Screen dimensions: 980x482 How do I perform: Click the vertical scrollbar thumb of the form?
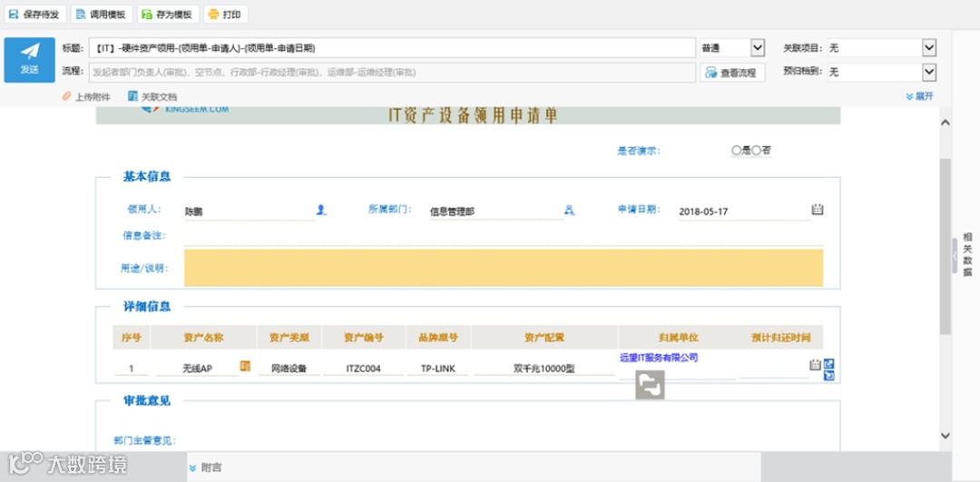[945, 246]
